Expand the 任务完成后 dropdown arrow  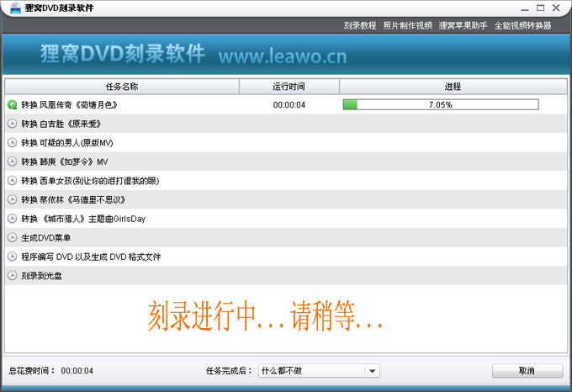coord(372,371)
